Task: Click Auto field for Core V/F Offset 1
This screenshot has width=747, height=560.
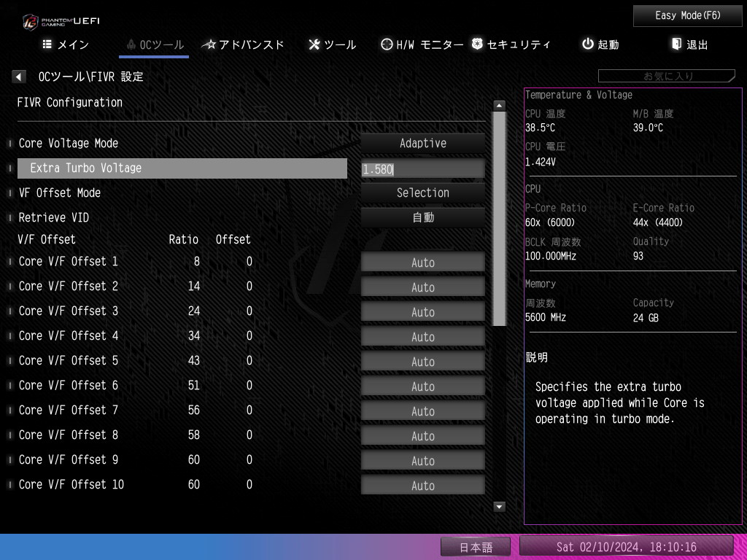Action: tap(422, 262)
